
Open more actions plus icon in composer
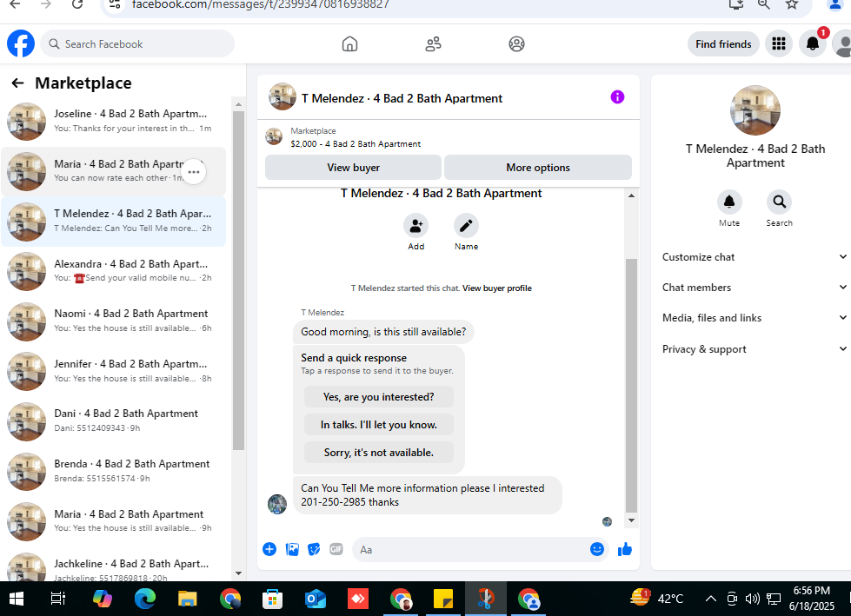(269, 549)
